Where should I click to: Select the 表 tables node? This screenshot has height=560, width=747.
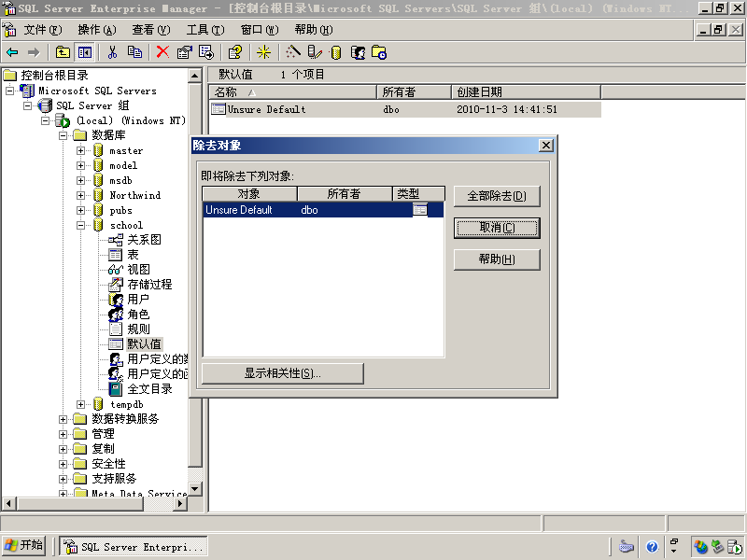(133, 255)
